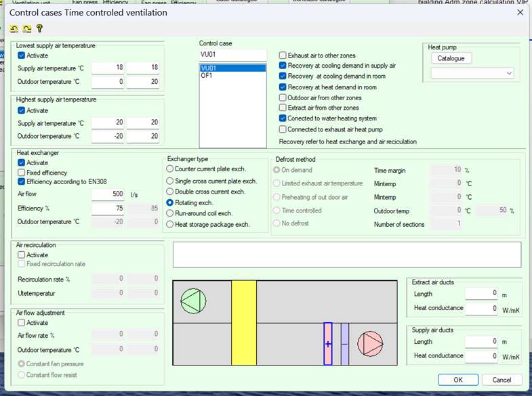Open help via the question mark icon
The image size is (532, 396).
(x=39, y=28)
